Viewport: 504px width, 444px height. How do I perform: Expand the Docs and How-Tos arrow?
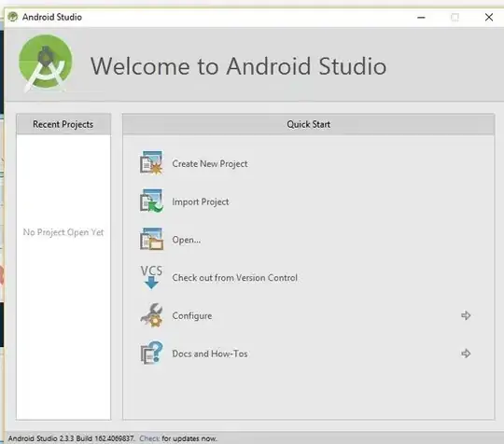pyautogui.click(x=466, y=354)
